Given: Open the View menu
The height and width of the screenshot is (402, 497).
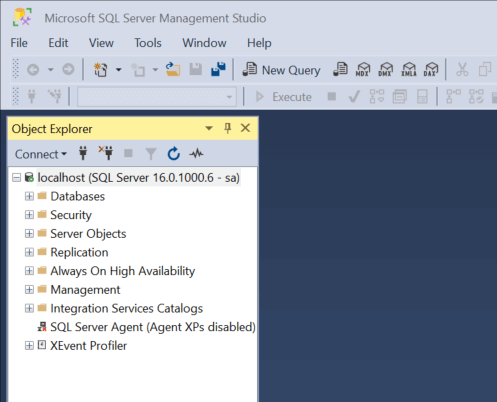Looking at the screenshot, I should click(101, 43).
